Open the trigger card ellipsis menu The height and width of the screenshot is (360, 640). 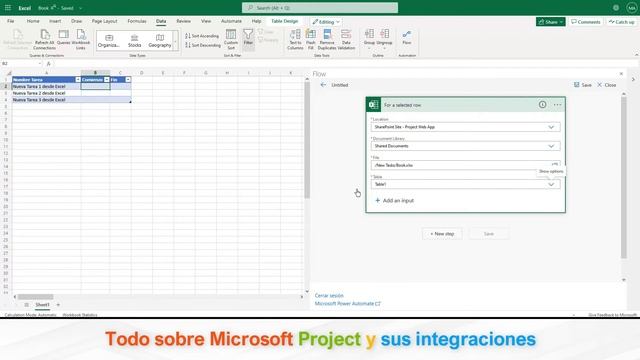[558, 105]
